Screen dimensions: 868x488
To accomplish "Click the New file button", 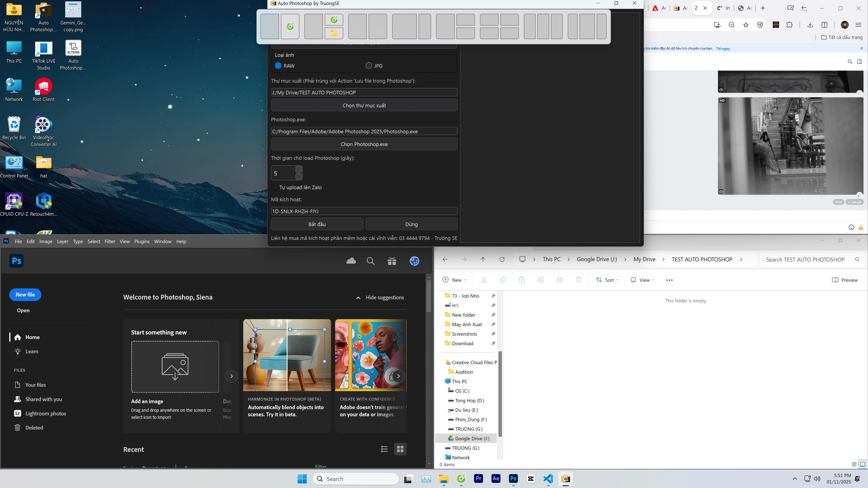I will (x=25, y=294).
